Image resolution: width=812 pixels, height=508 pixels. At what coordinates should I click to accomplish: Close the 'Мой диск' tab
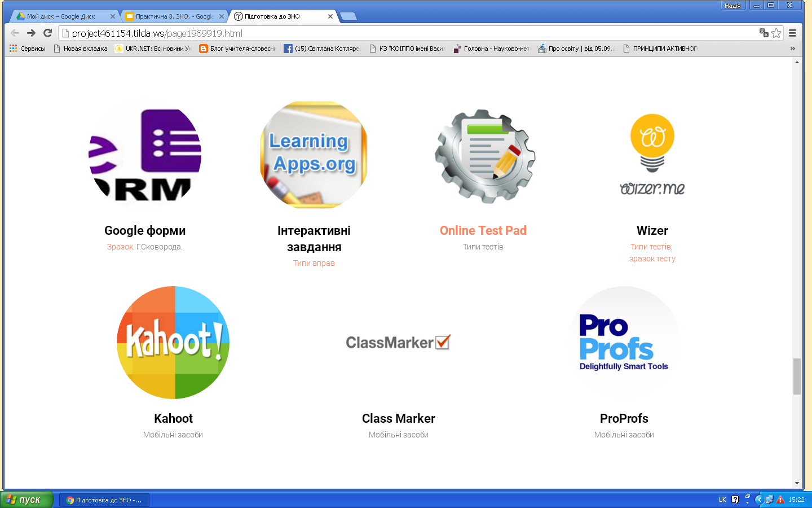[113, 16]
